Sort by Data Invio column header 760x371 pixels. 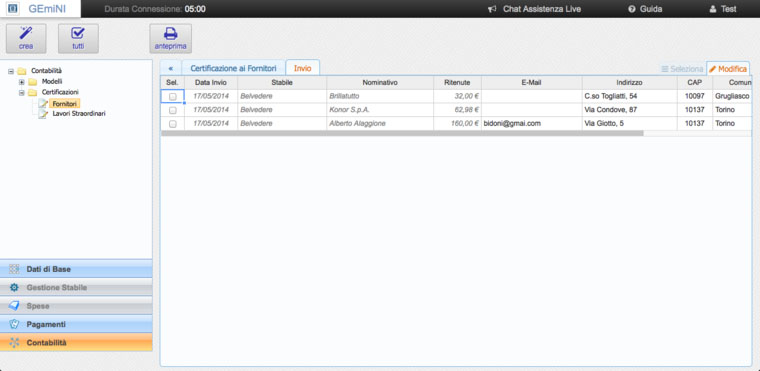click(x=211, y=82)
